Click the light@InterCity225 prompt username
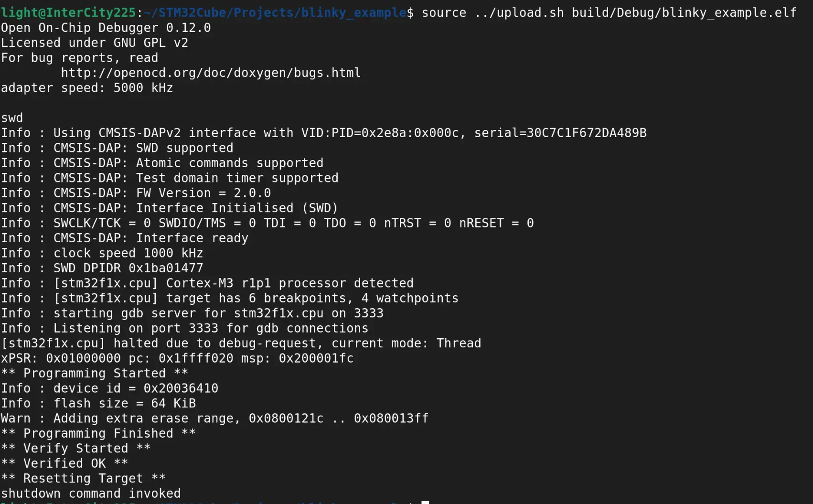 [69, 12]
